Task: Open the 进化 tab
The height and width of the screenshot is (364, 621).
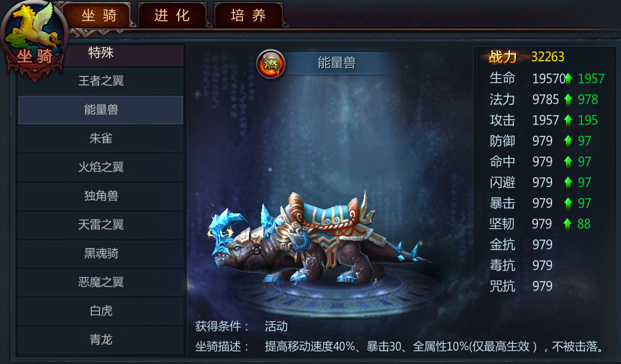Action: [x=172, y=15]
